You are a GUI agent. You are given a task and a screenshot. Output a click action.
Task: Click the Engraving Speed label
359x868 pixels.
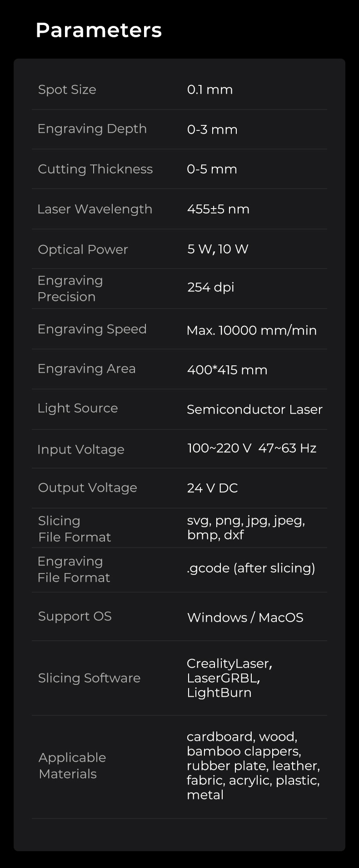tap(92, 329)
